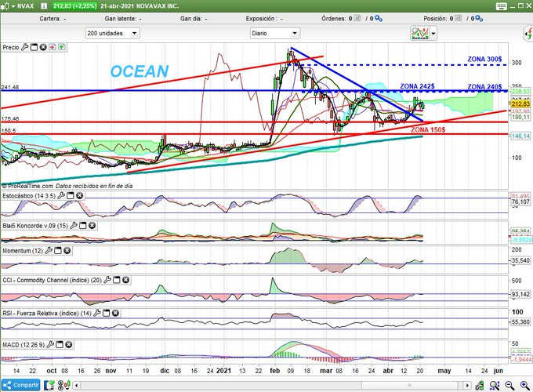Maximize the Momentum panel

(x=58, y=251)
